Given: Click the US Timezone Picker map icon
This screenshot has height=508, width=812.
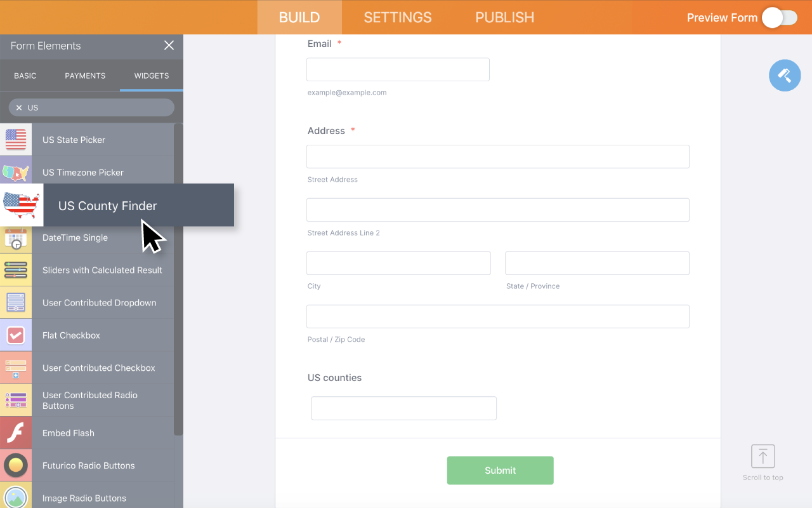Looking at the screenshot, I should (16, 172).
